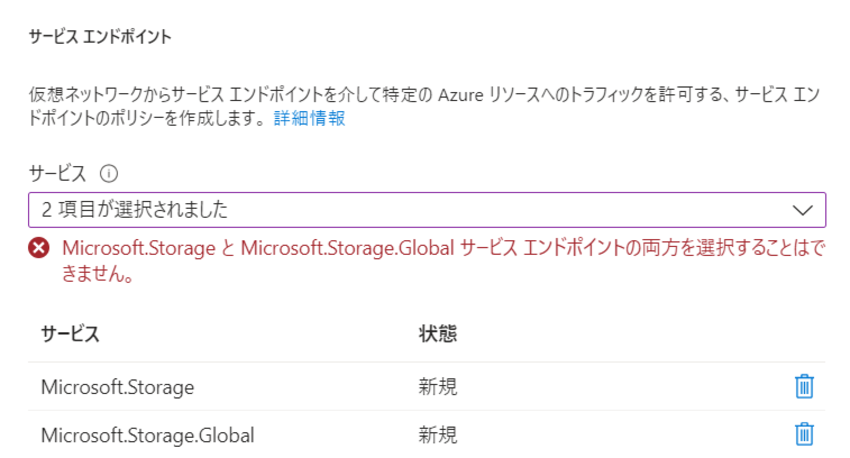Click 新規 status in Microsoft.Storage.Global row
The image size is (850, 458).
437,435
